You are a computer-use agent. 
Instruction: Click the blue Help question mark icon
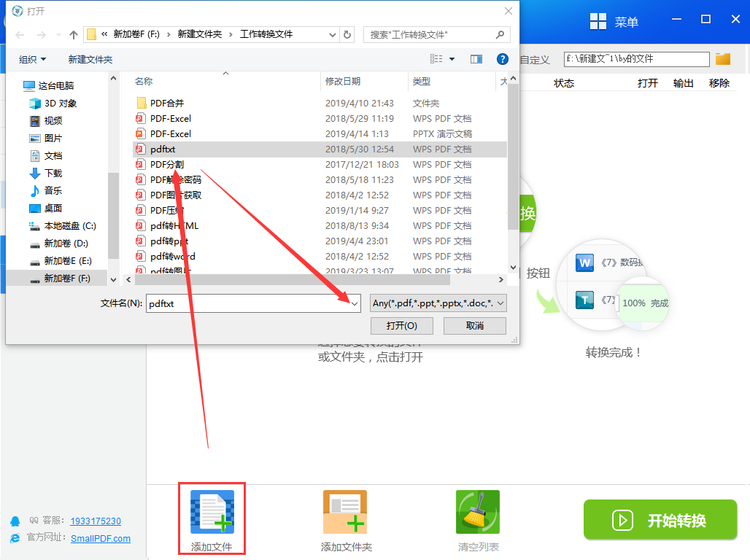[x=502, y=59]
